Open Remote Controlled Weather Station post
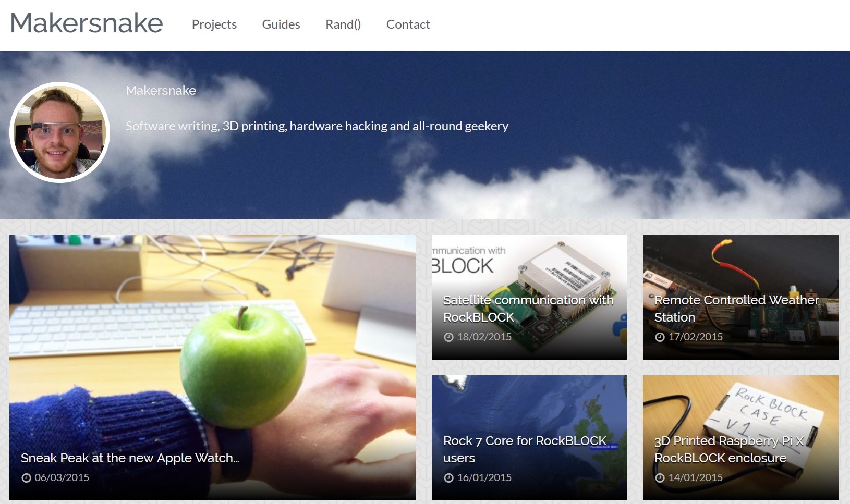850x504 pixels. click(x=736, y=309)
